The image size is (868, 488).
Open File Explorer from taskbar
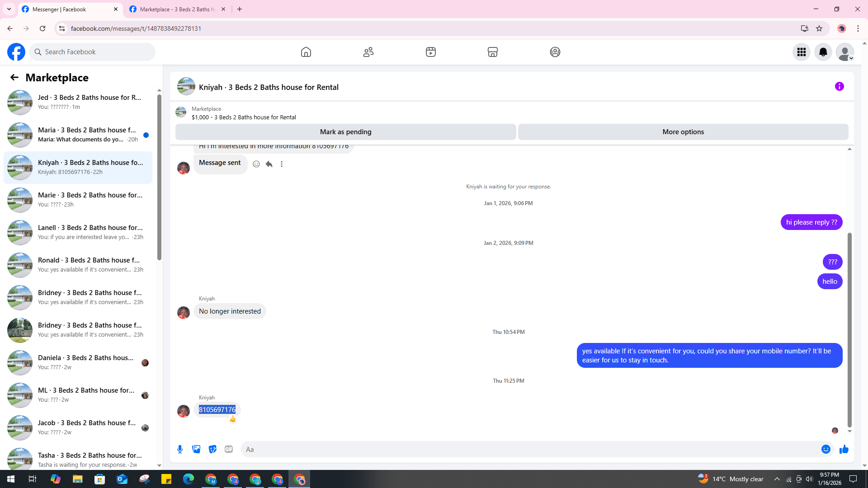click(x=78, y=479)
